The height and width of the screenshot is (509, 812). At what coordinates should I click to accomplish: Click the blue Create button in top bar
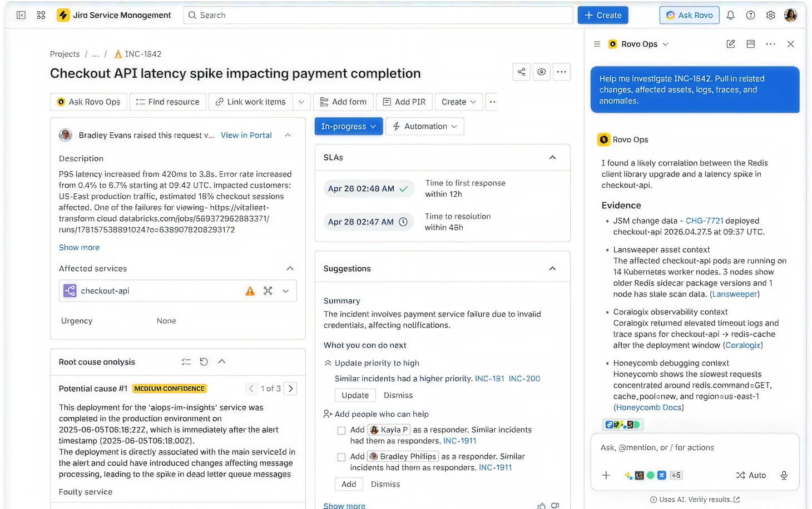[603, 15]
